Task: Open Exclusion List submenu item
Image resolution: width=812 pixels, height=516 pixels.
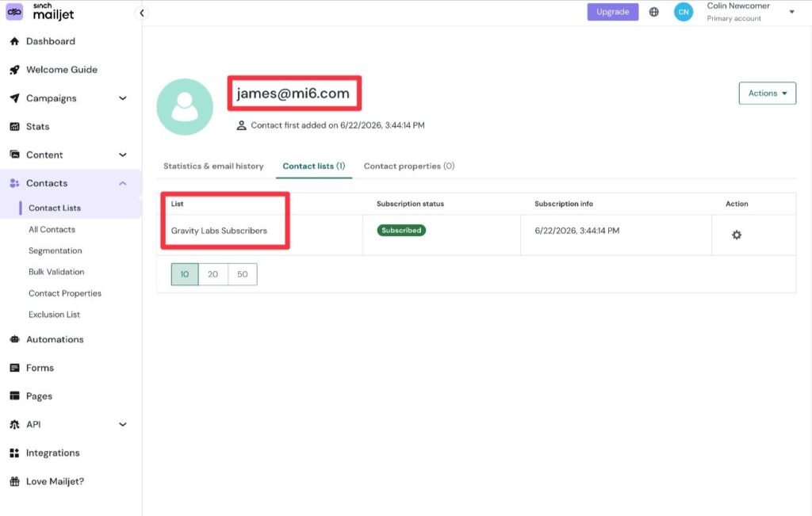Action: pos(55,315)
